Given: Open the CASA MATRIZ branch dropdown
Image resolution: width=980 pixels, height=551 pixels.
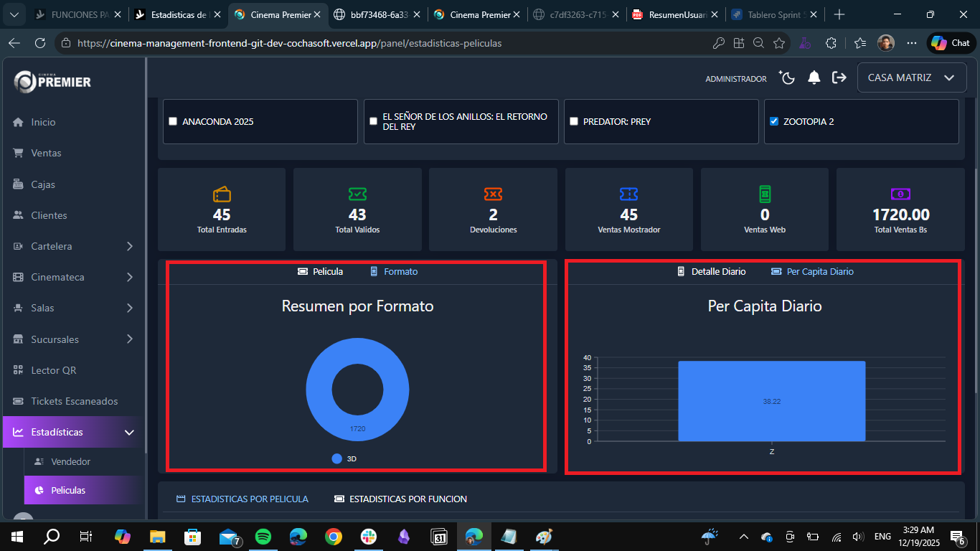Looking at the screenshot, I should pos(910,77).
